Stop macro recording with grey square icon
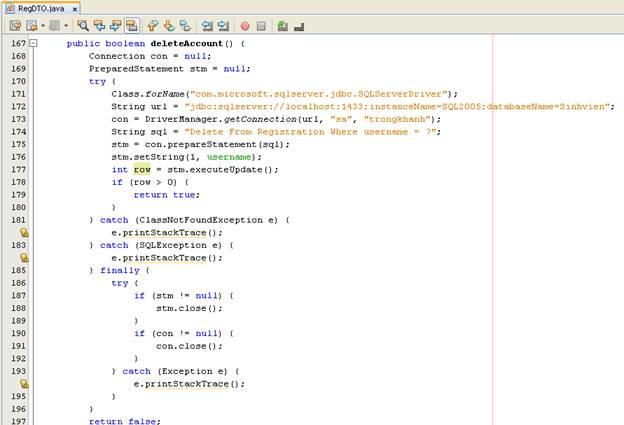 261,26
